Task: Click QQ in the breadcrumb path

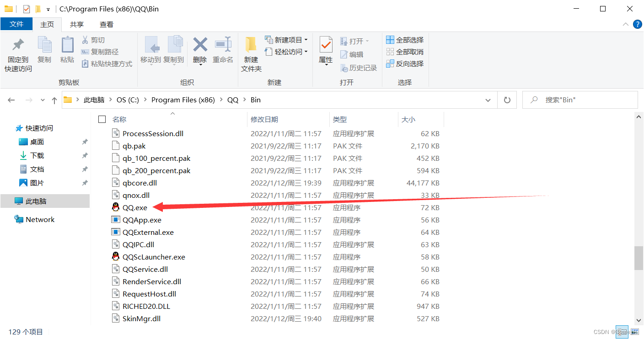Action: click(x=233, y=100)
